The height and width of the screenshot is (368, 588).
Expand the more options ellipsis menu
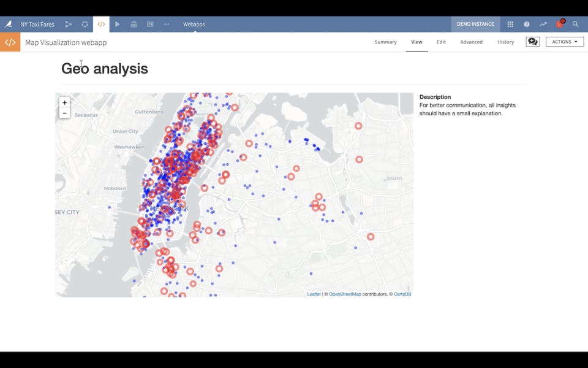click(x=167, y=25)
